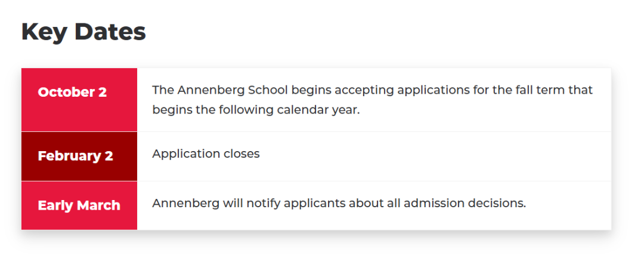Click the sentence about notifying applicants

339,204
